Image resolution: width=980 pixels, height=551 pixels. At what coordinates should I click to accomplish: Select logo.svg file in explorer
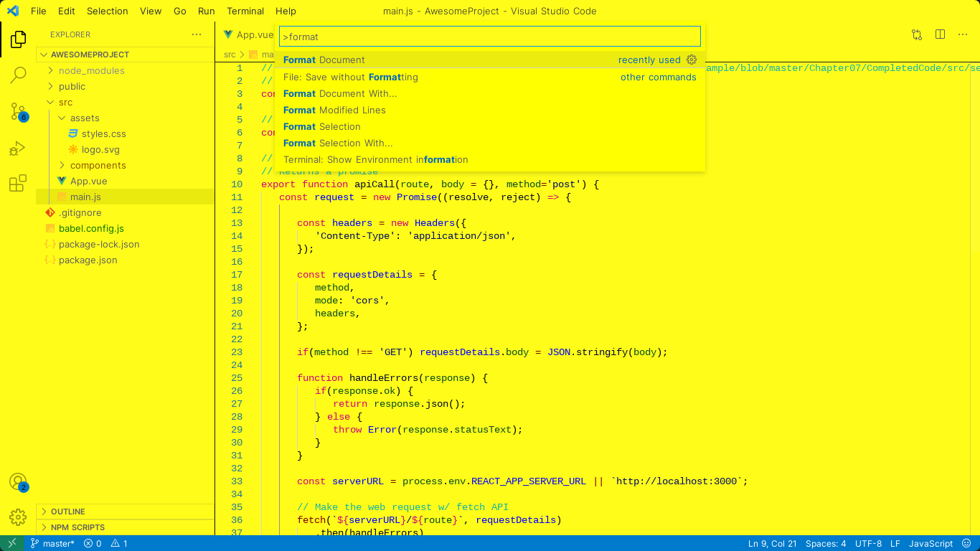coord(100,149)
